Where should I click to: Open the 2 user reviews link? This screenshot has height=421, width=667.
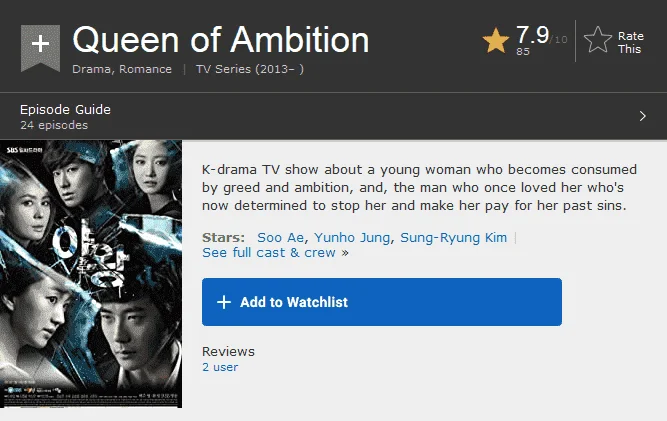click(x=220, y=367)
